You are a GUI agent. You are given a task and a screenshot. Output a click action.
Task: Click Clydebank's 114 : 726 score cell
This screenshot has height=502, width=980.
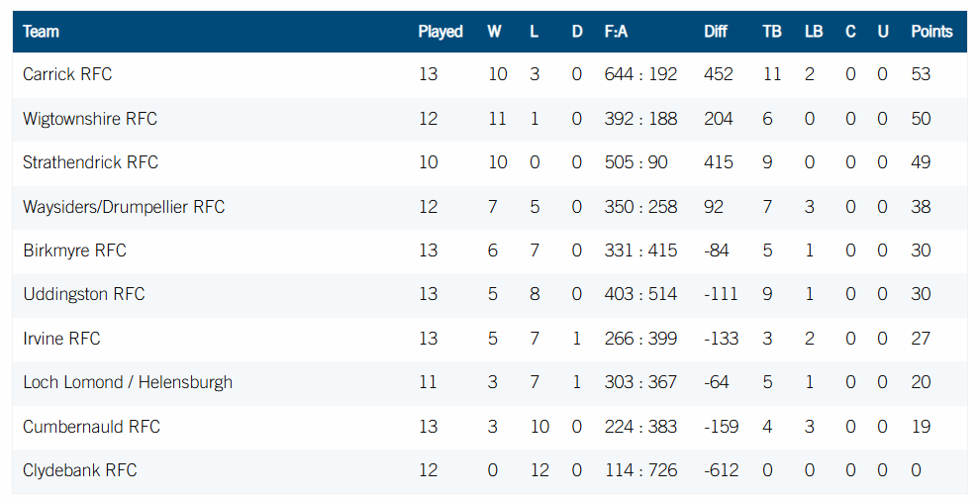pos(640,470)
